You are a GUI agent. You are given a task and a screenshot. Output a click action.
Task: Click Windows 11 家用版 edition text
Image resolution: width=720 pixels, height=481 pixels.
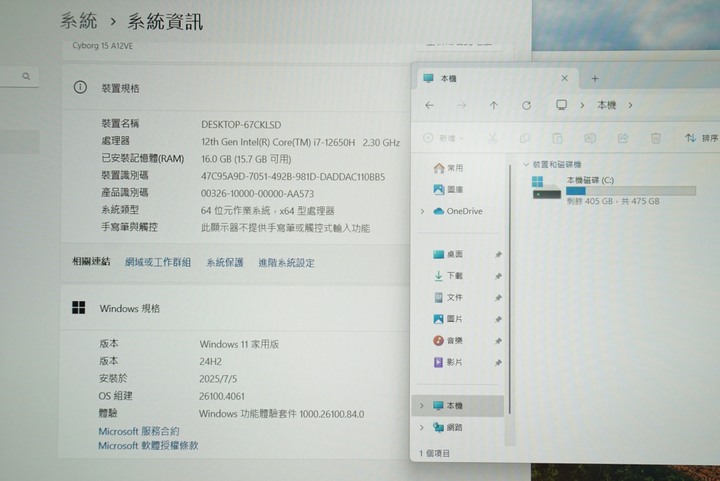tap(239, 344)
